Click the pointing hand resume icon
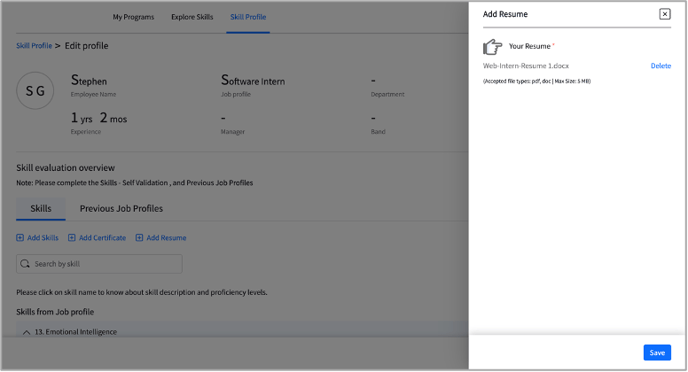The image size is (688, 372). click(492, 46)
